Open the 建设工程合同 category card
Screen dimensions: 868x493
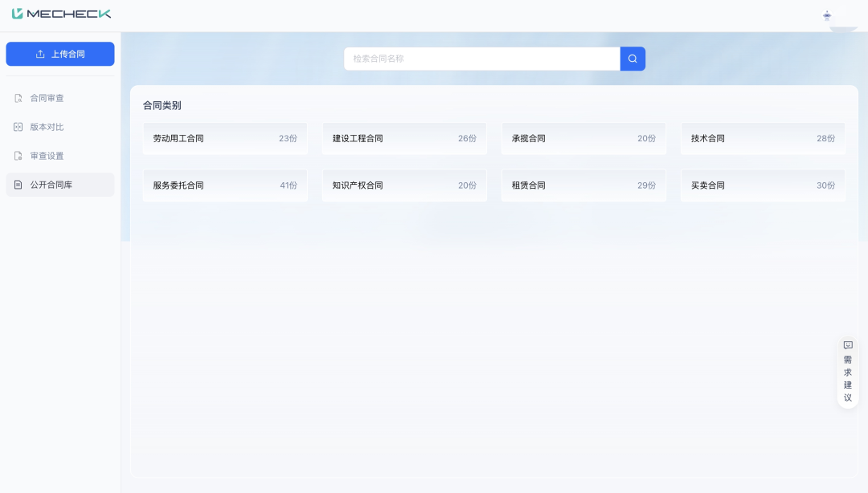click(x=404, y=138)
